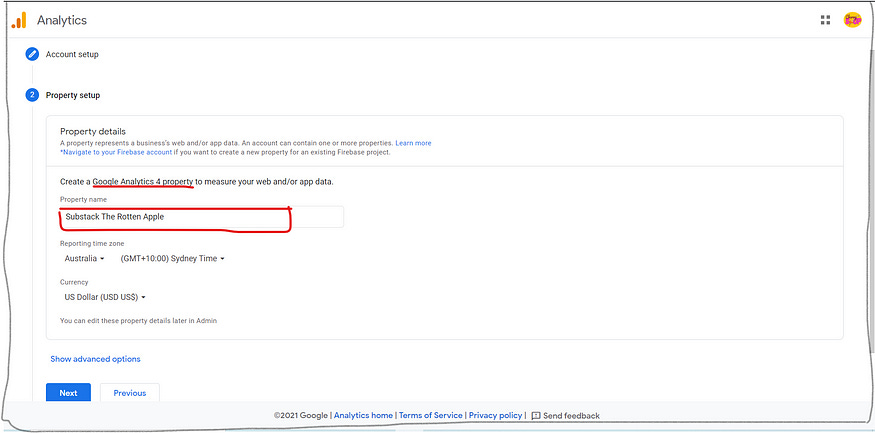The image size is (875, 433).
Task: Click the Account setup pencil step icon
Action: [x=32, y=54]
